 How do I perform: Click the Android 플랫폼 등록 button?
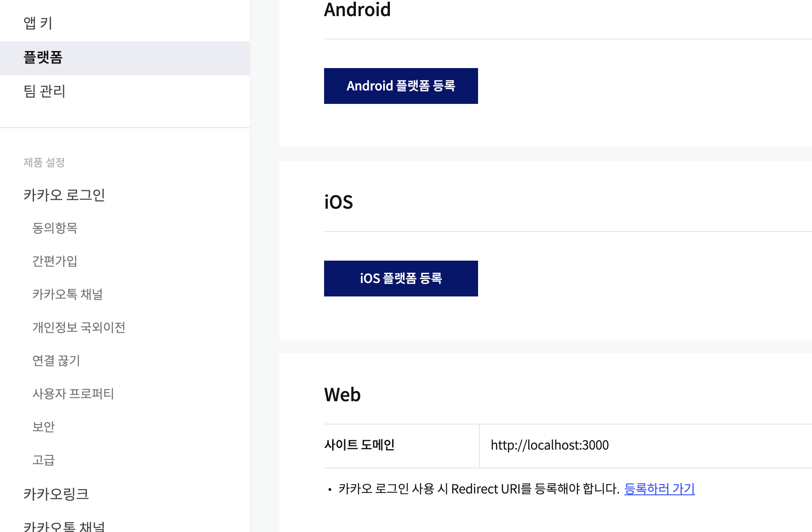[x=401, y=86]
